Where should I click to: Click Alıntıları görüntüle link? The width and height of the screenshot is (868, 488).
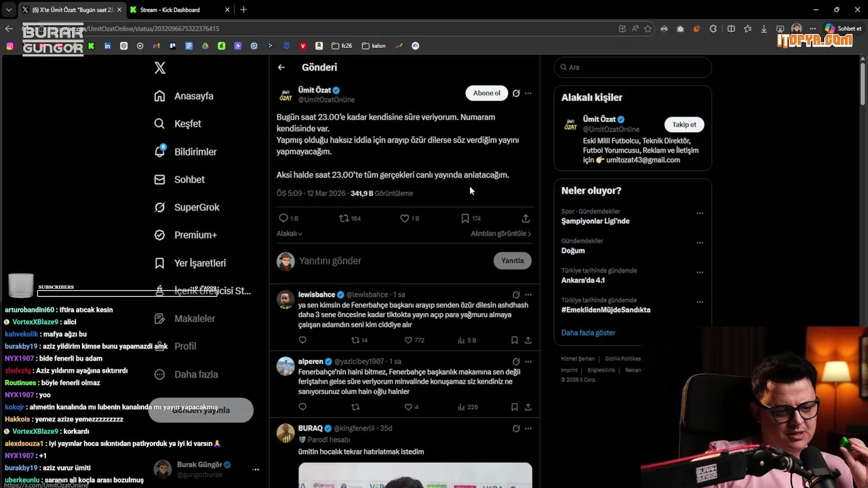[501, 233]
